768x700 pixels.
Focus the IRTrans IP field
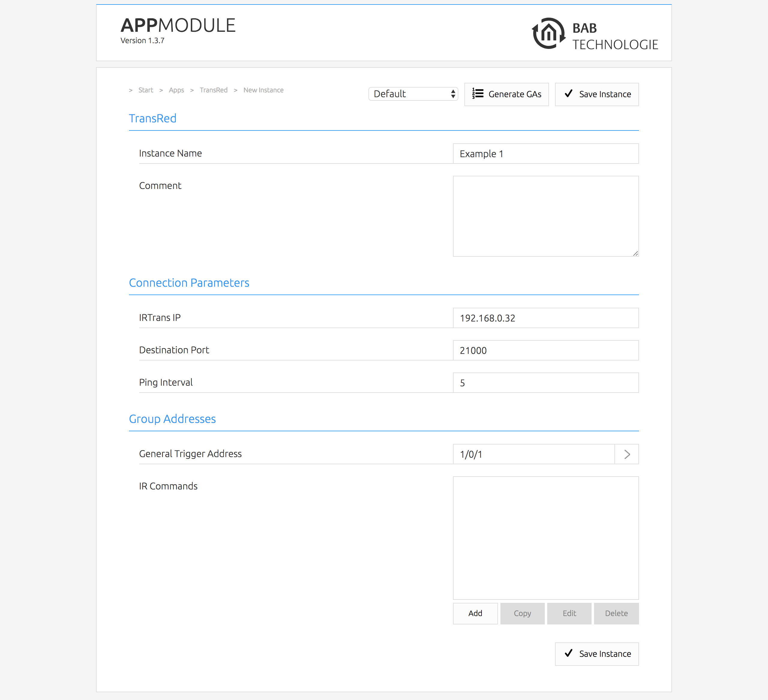pos(546,318)
